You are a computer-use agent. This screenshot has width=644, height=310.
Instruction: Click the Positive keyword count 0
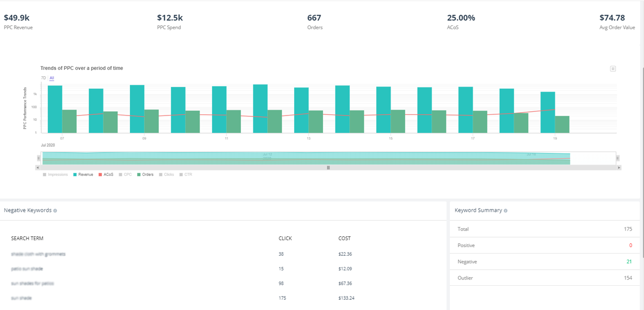pyautogui.click(x=630, y=246)
